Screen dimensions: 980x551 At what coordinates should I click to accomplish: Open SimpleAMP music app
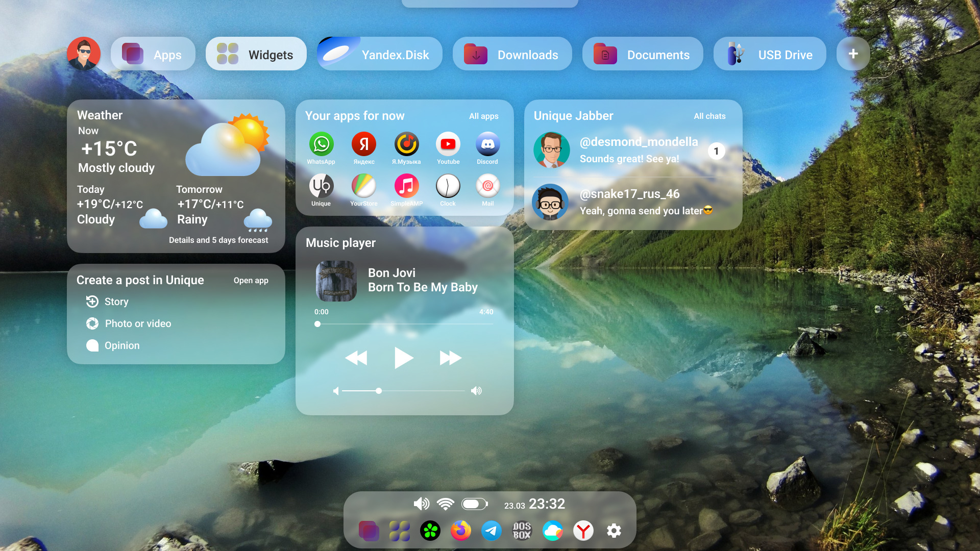[406, 187]
